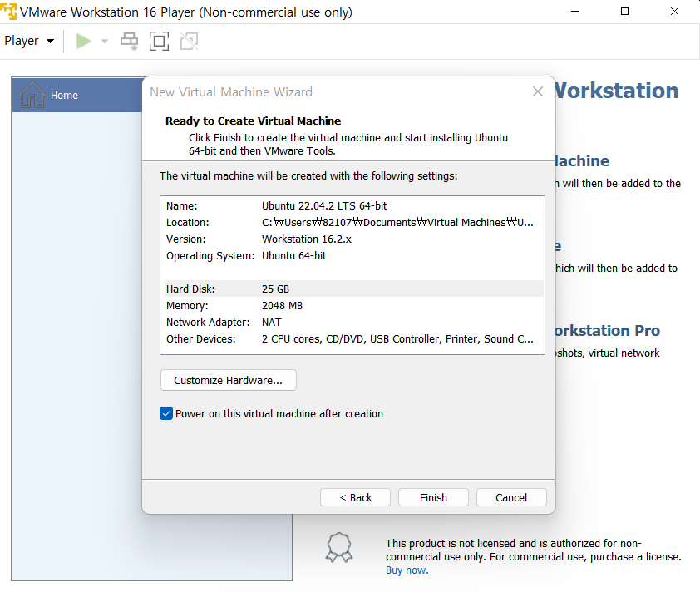Close the VMware Player window
700x597 pixels.
point(674,12)
